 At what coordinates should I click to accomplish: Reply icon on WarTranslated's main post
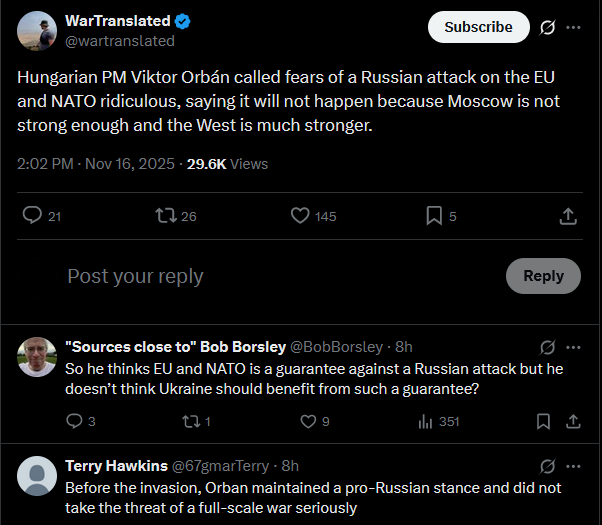tap(32, 215)
